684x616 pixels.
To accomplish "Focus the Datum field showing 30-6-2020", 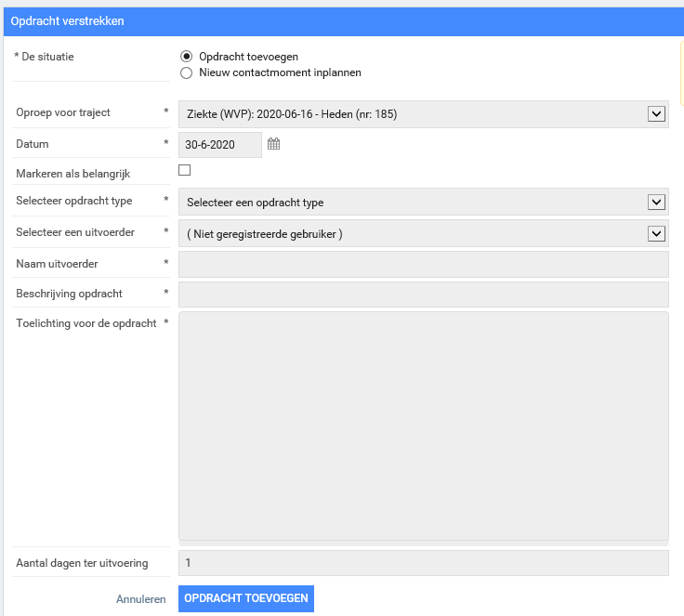I will (219, 145).
